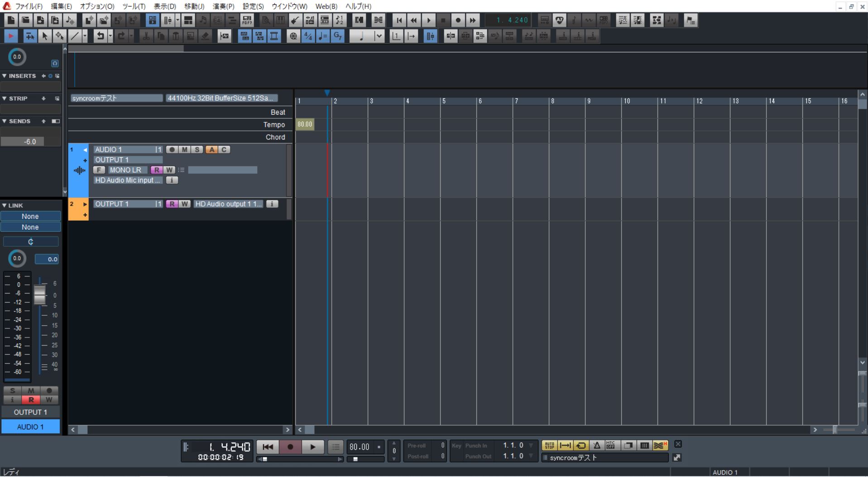Image resolution: width=868 pixels, height=477 pixels.
Task: Toggle the time signature 4/4 display
Action: pos(308,36)
